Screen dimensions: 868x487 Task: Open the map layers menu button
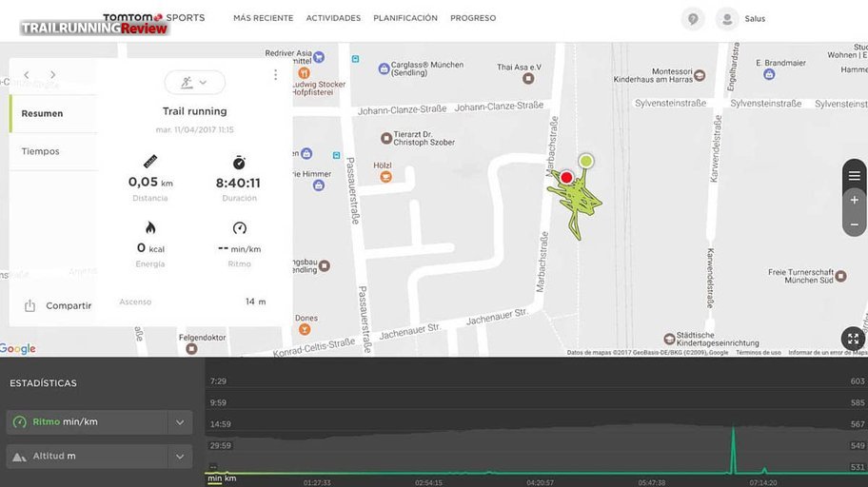coord(854,175)
